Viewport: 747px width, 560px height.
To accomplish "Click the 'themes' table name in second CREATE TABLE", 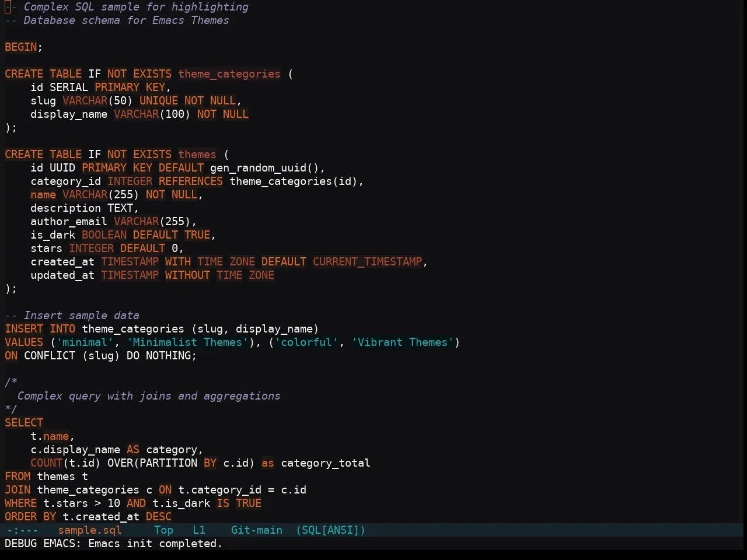I will (x=197, y=155).
